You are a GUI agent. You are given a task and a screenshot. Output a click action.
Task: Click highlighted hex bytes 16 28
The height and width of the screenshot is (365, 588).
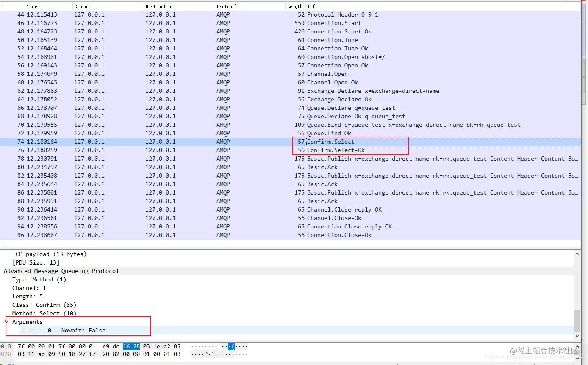(x=131, y=346)
